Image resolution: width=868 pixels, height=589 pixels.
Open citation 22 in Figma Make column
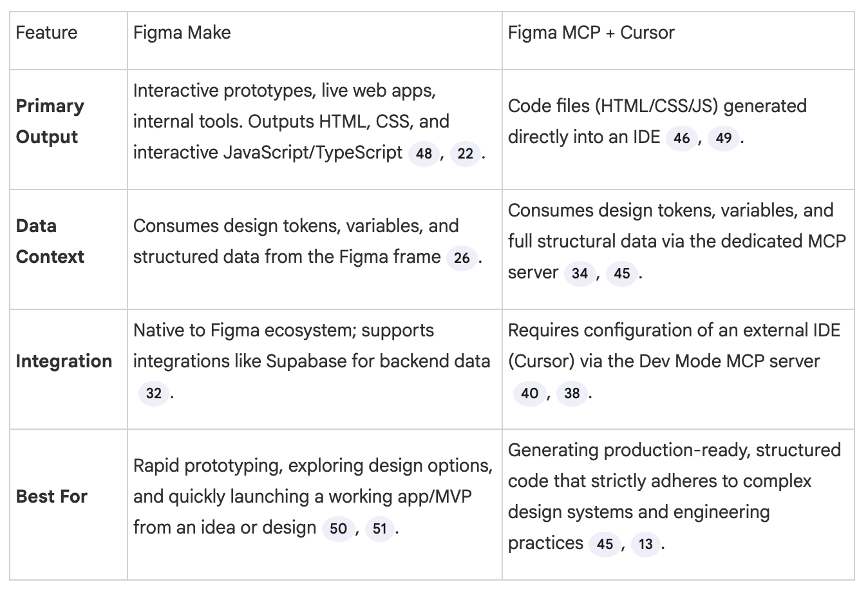(x=466, y=153)
